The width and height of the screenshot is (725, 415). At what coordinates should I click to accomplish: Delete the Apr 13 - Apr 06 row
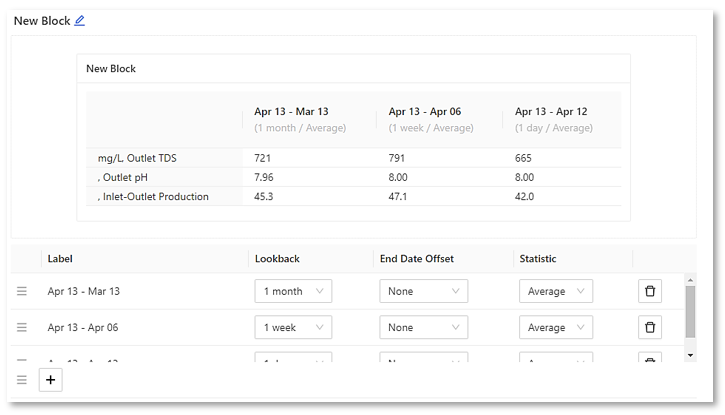650,327
